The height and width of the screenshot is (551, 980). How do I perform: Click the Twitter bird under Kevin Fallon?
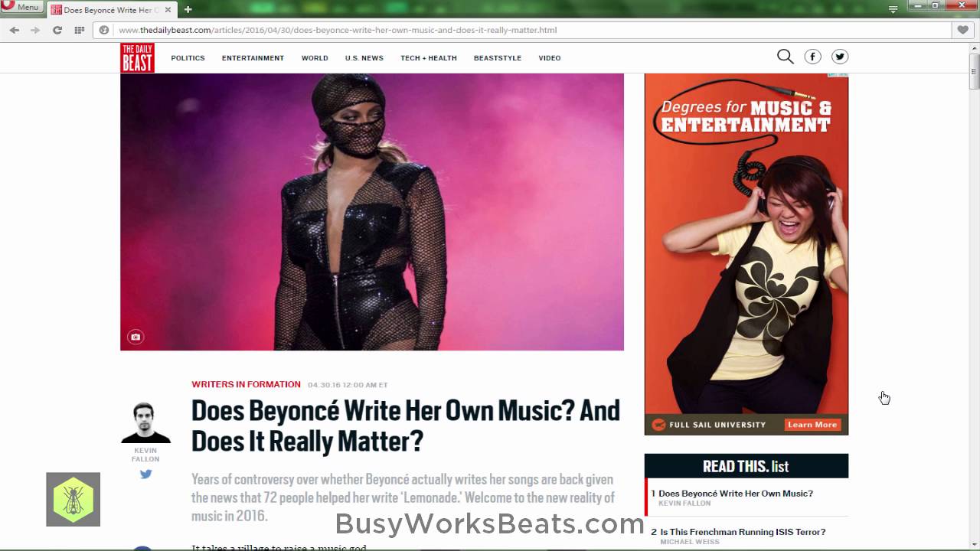pyautogui.click(x=145, y=474)
